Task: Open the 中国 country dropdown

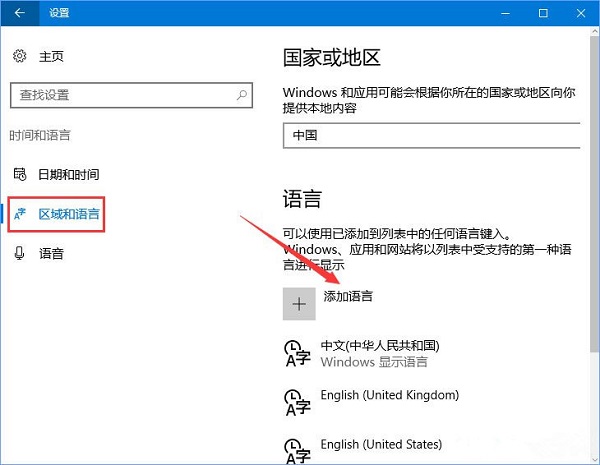Action: pos(432,135)
